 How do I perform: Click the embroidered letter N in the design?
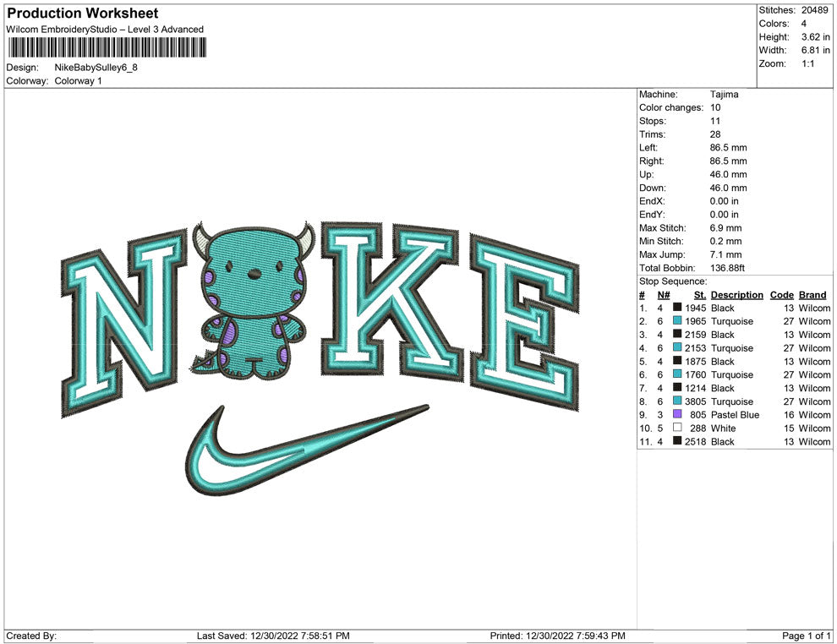pos(123,323)
